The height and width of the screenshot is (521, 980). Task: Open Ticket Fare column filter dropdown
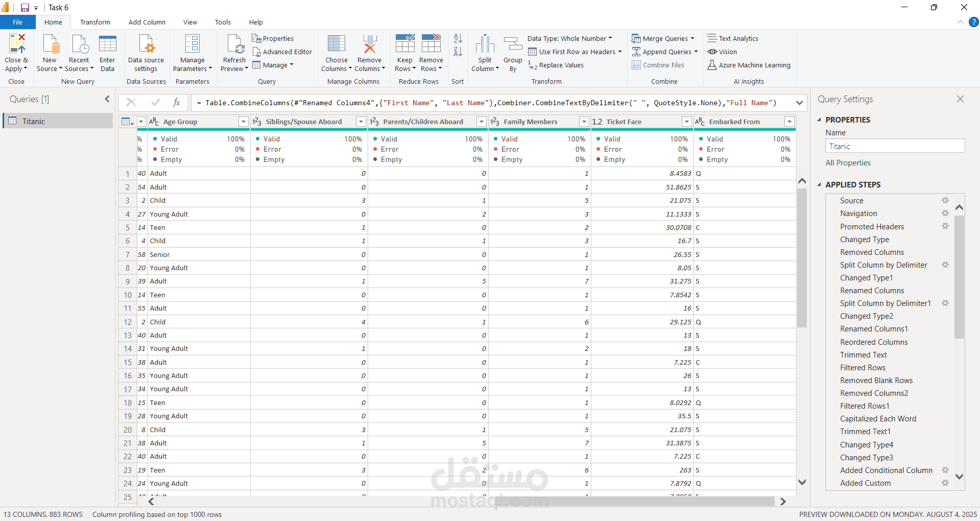[687, 122]
